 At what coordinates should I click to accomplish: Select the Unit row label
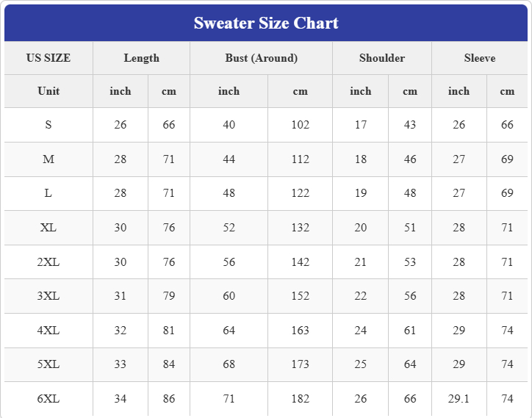pyautogui.click(x=48, y=91)
